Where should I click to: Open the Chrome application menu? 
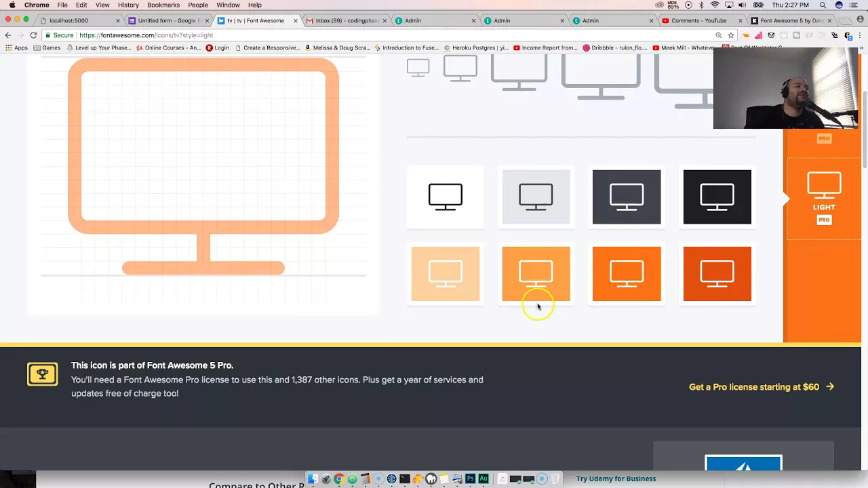37,5
